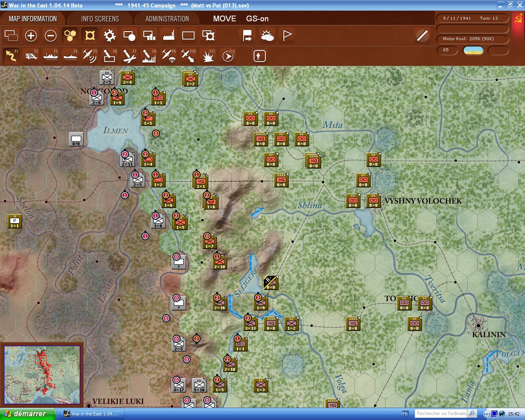Select the F1 move mode
525x420 pixels.
11,56
